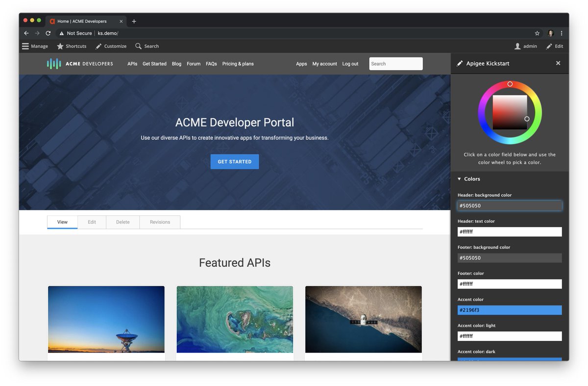Click the Log out link

[350, 64]
